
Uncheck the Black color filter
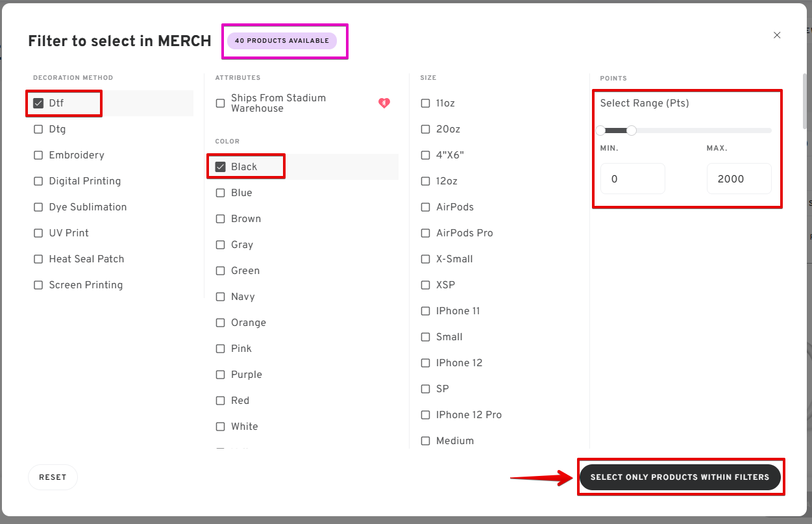tap(221, 167)
